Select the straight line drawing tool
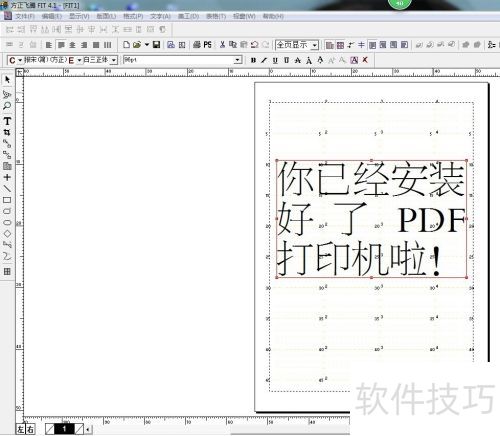 [7, 188]
